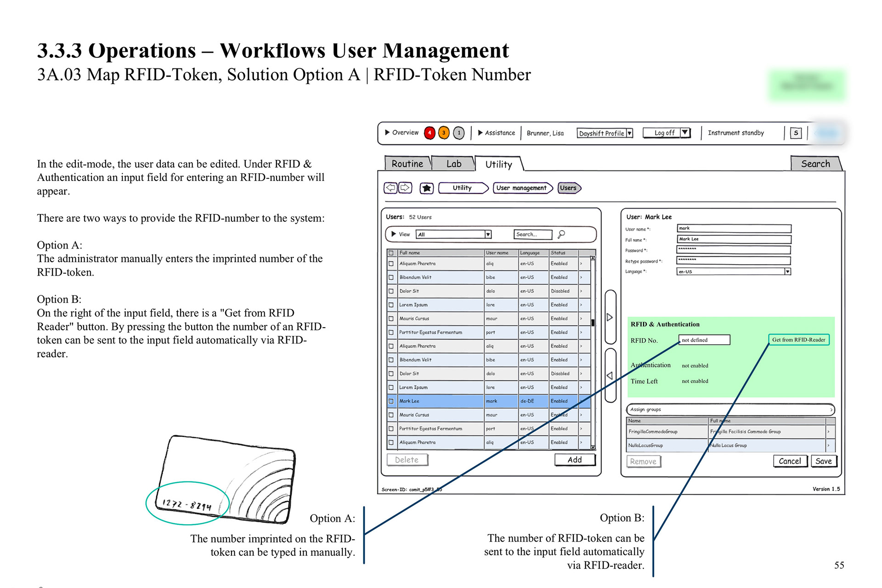Click the RFID No. input field
The width and height of the screenshot is (882, 588).
(x=704, y=340)
